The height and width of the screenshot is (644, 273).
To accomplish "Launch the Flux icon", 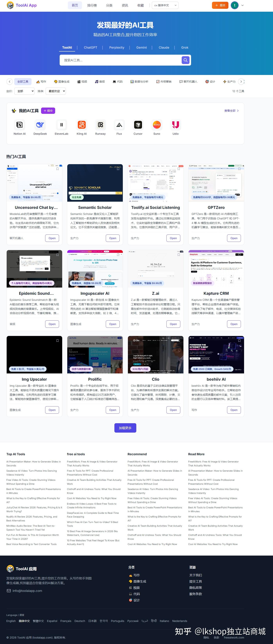I will click(119, 125).
